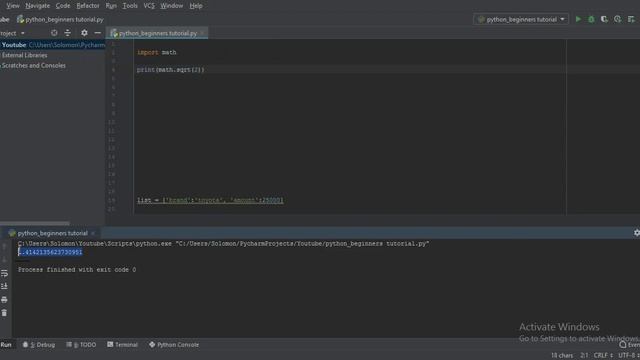Open the Navigate menu

(x=38, y=6)
